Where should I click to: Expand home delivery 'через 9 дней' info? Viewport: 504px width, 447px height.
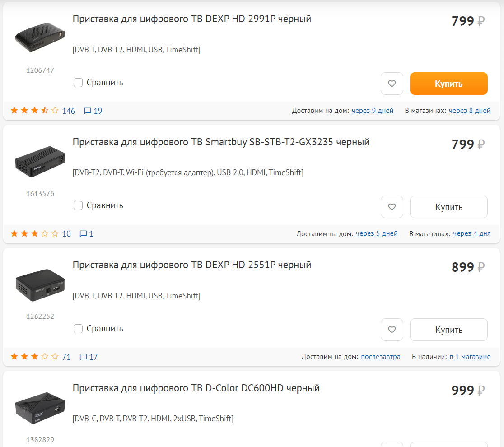tap(372, 111)
